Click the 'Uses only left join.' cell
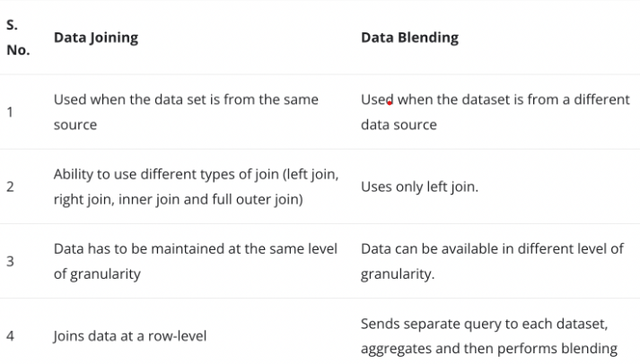 point(417,186)
